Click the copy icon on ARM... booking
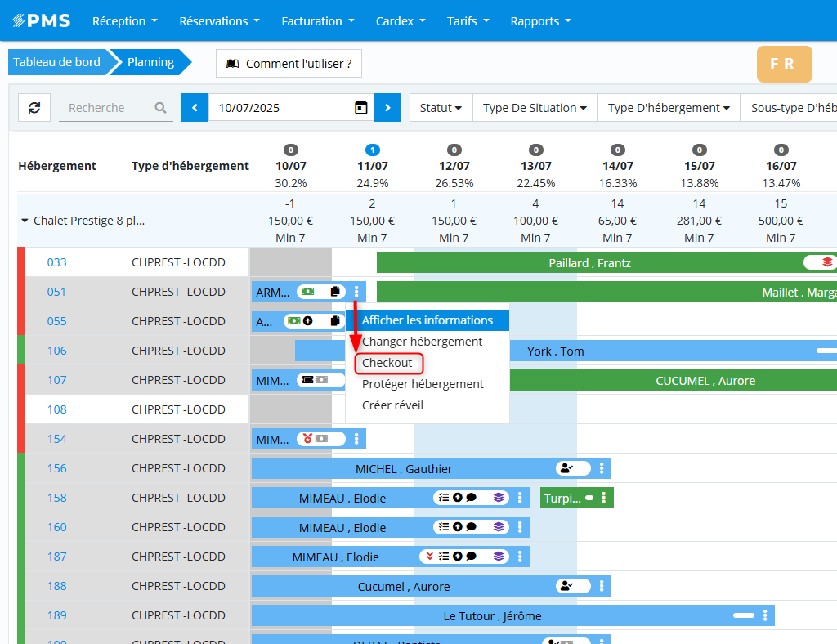Screen dimensions: 837x644 (x=335, y=292)
